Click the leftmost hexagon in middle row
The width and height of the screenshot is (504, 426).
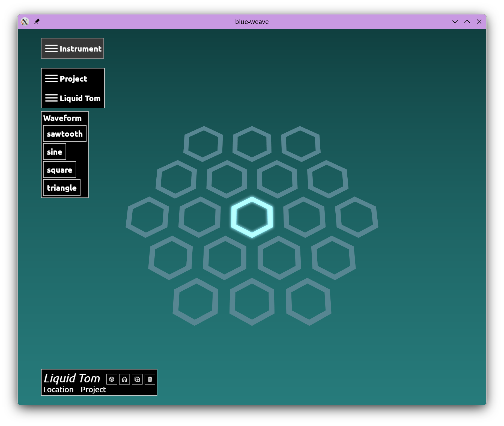[x=147, y=217]
